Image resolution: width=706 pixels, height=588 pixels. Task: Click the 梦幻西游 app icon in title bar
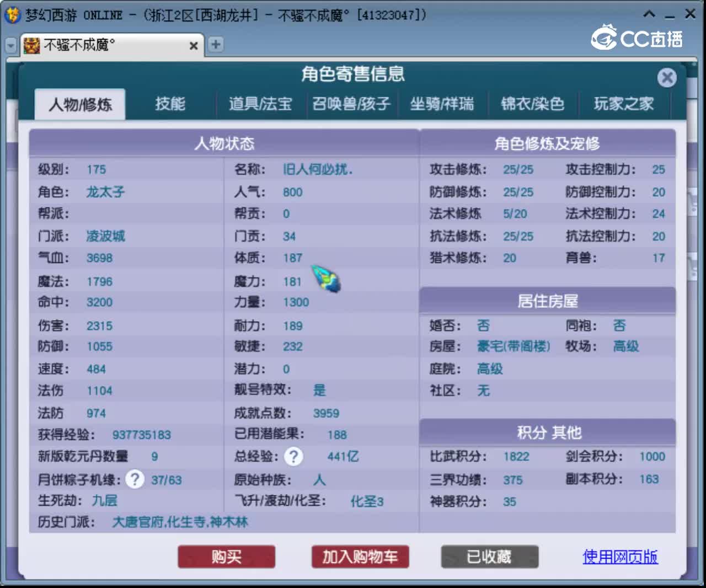pos(12,15)
